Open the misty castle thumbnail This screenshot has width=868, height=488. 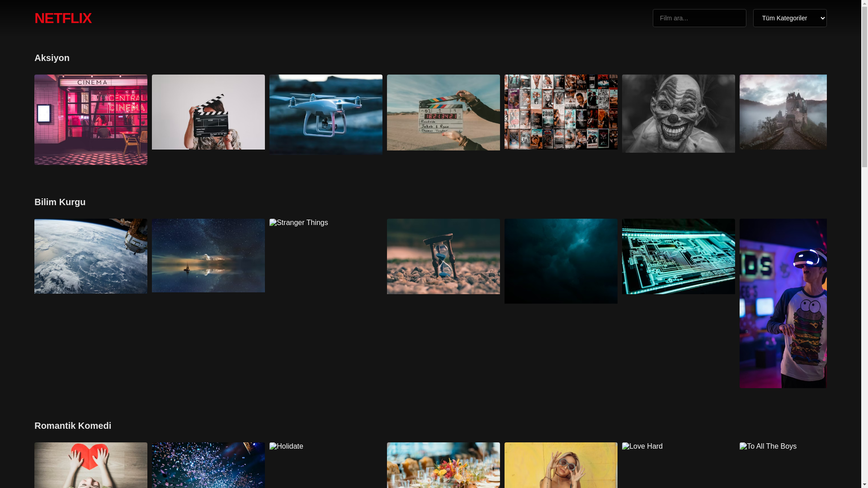783,112
